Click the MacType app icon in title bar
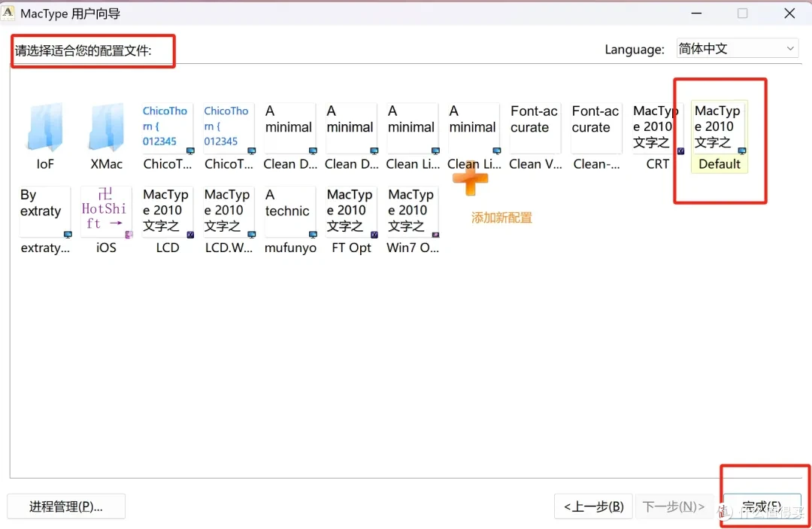The image size is (812, 529). 8,13
